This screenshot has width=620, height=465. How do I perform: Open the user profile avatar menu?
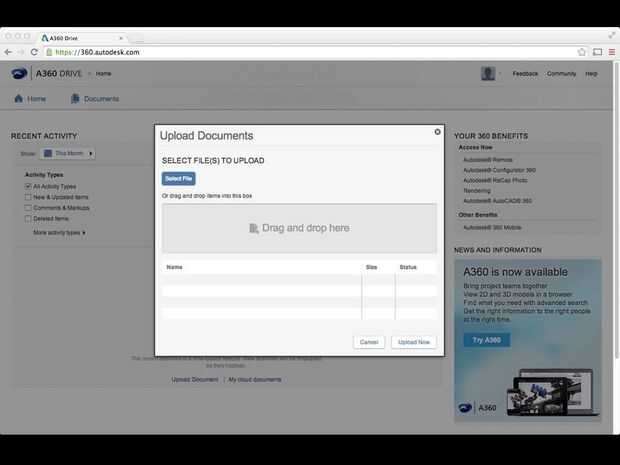point(488,74)
